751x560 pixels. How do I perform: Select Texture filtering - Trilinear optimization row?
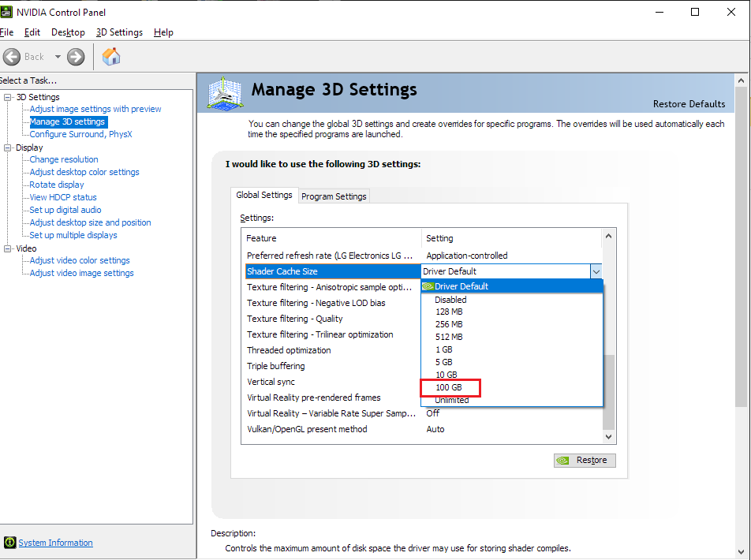coord(333,335)
